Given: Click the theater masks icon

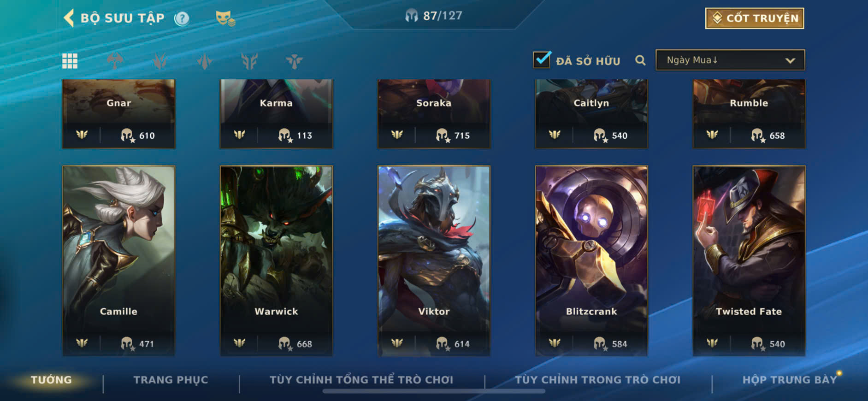Looking at the screenshot, I should (225, 18).
